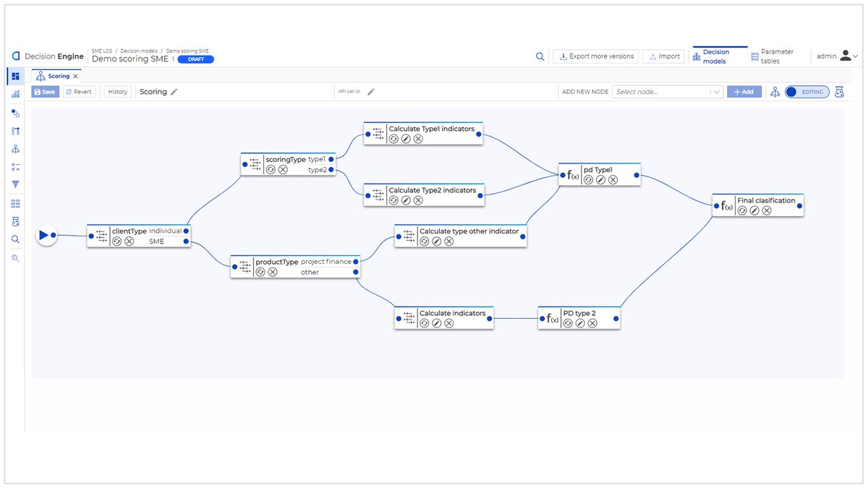Delete the PD type 2 node
868x488 pixels.
(x=592, y=323)
